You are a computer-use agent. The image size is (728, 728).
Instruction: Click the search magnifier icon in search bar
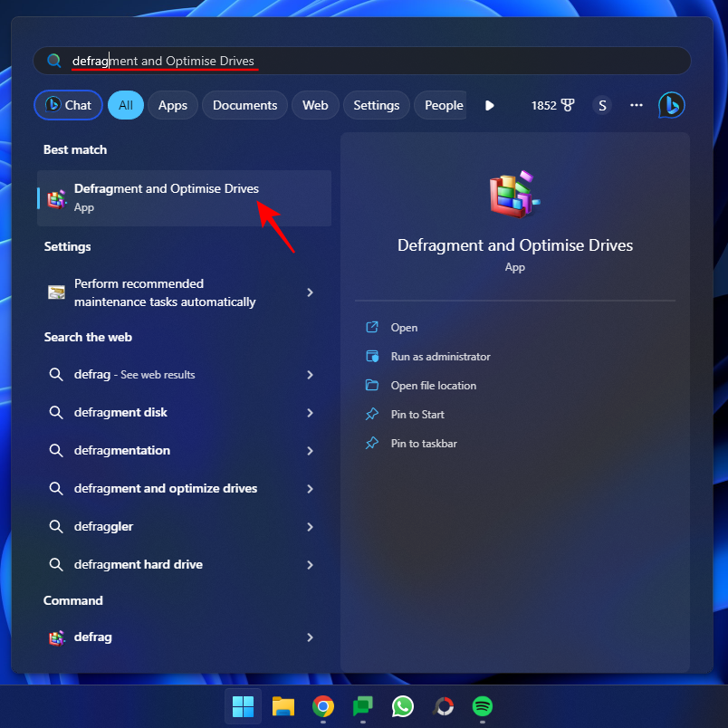click(53, 61)
